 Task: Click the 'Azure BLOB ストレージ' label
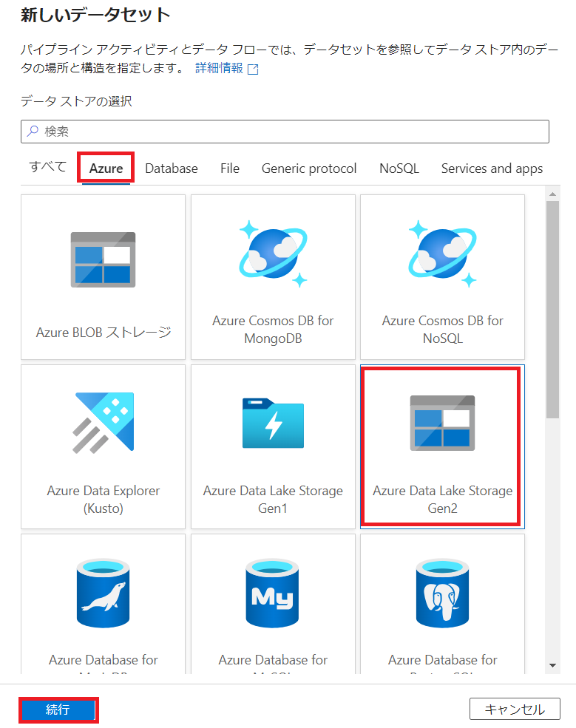[103, 333]
